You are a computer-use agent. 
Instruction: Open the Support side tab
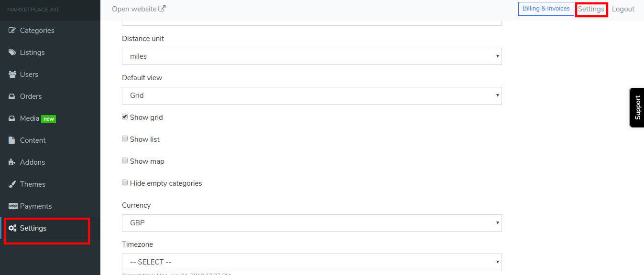(x=637, y=107)
